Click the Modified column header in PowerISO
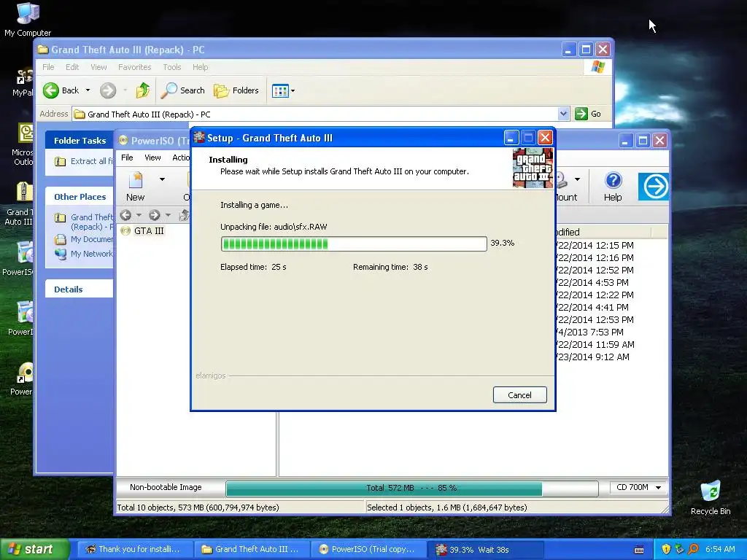 pyautogui.click(x=602, y=233)
